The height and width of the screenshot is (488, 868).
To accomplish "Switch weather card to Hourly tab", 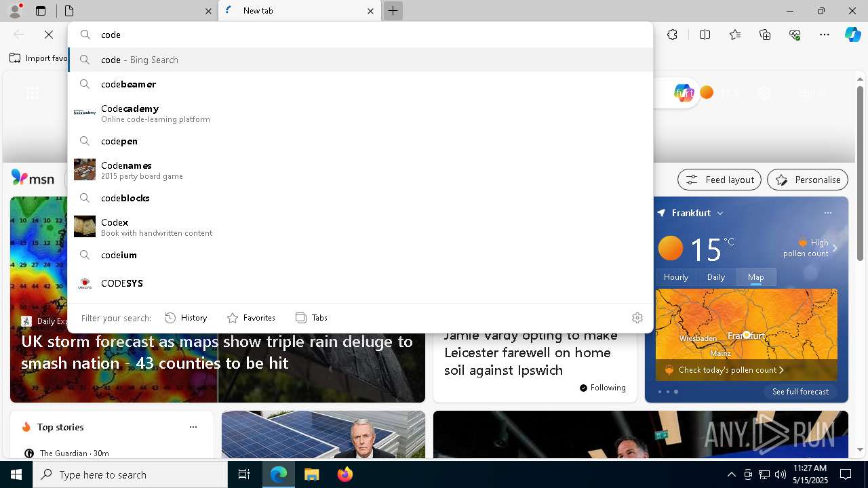I will pyautogui.click(x=676, y=277).
